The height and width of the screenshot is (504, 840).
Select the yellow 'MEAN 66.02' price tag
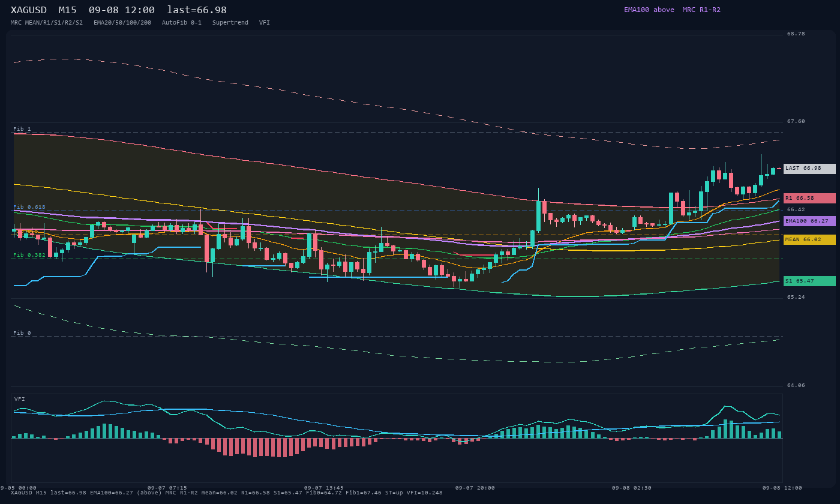point(809,239)
